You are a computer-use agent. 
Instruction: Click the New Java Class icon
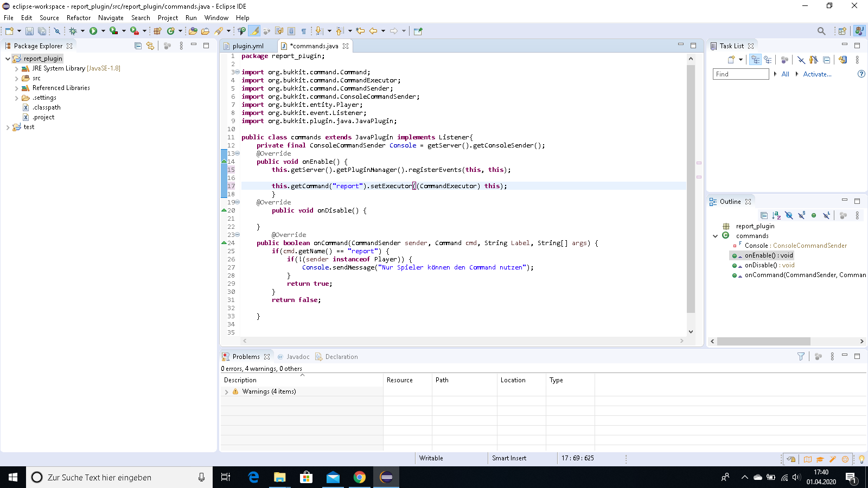(x=171, y=31)
